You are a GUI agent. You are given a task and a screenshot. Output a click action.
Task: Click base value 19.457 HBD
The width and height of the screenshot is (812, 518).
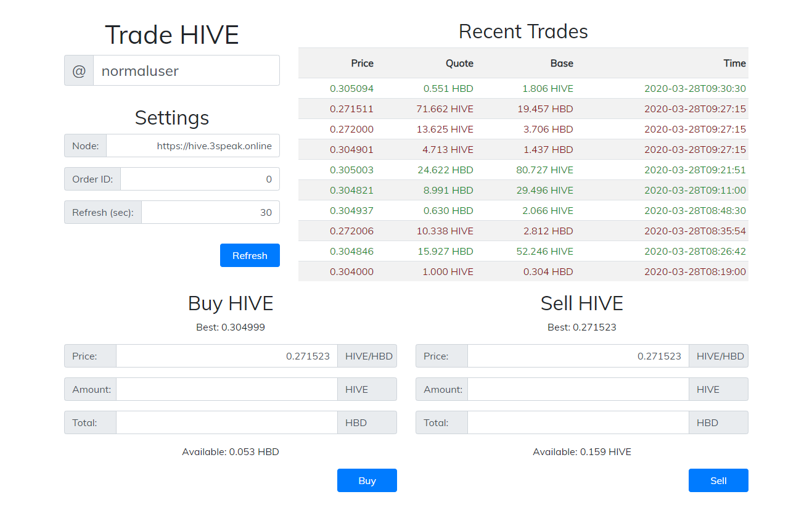[x=546, y=109]
